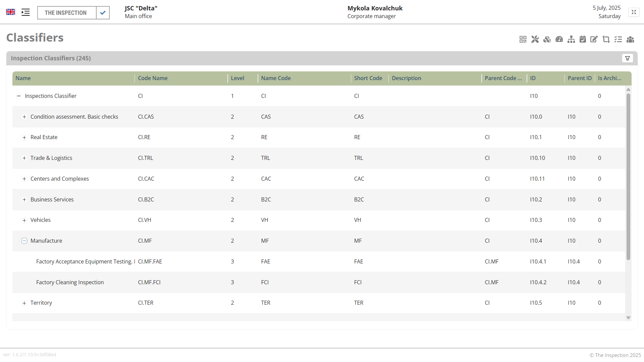Select the Factory Cleaning Inspection row
Image resolution: width=644 pixels, height=362 pixels.
[x=70, y=282]
